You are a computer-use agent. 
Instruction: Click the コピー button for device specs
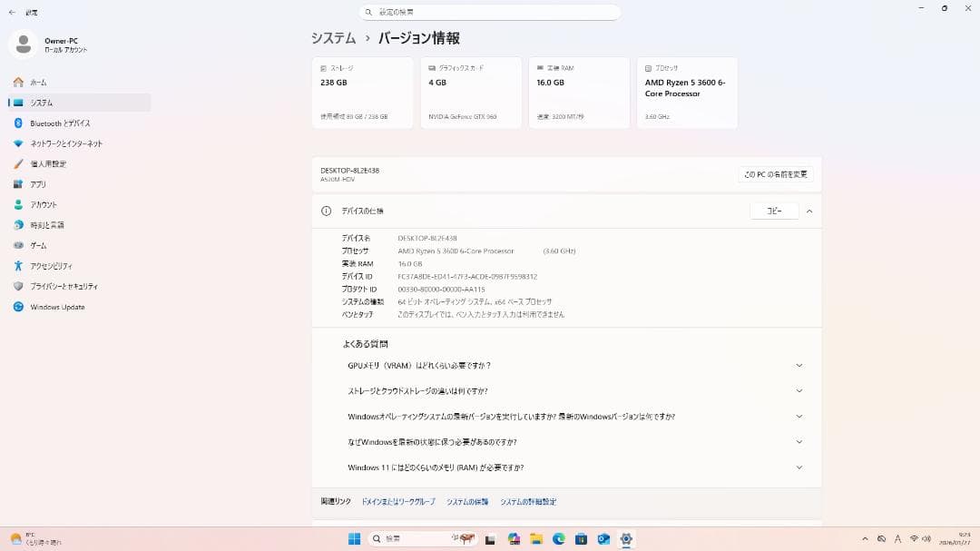pyautogui.click(x=774, y=212)
